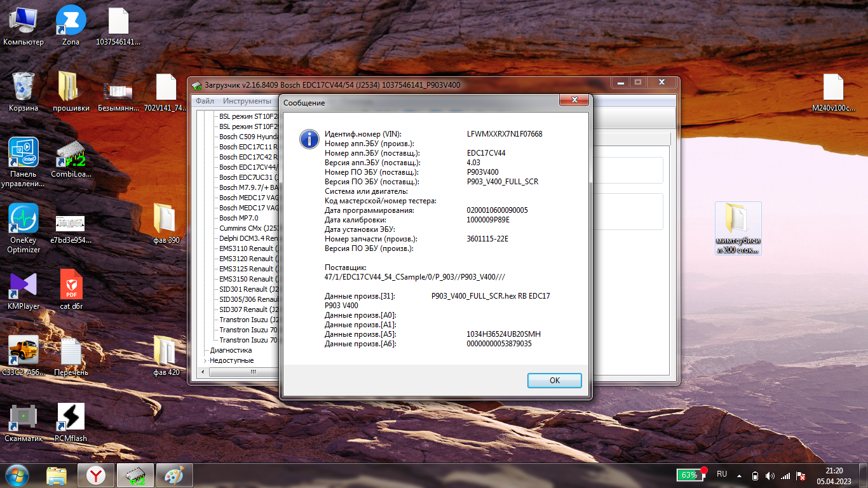Open the KMPlayer desktop icon

tap(24, 290)
